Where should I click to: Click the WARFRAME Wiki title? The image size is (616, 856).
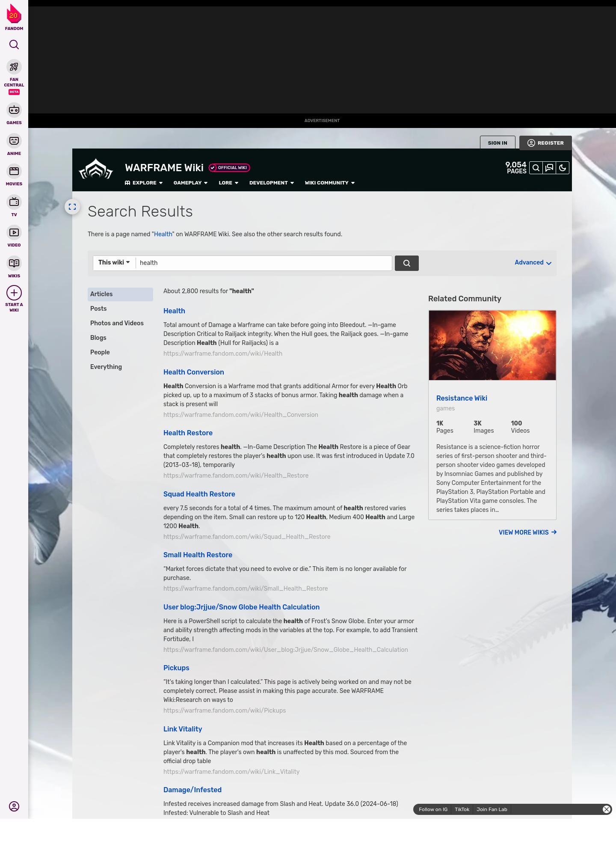point(164,168)
